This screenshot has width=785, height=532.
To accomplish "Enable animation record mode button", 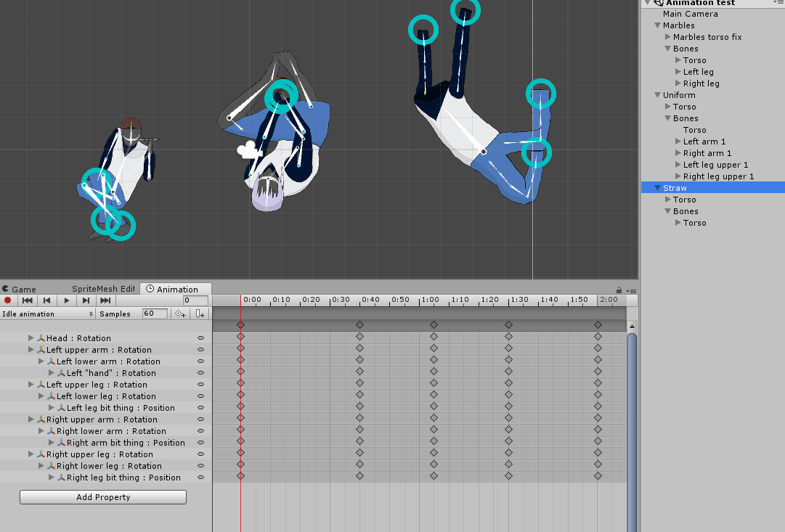I will (7, 300).
